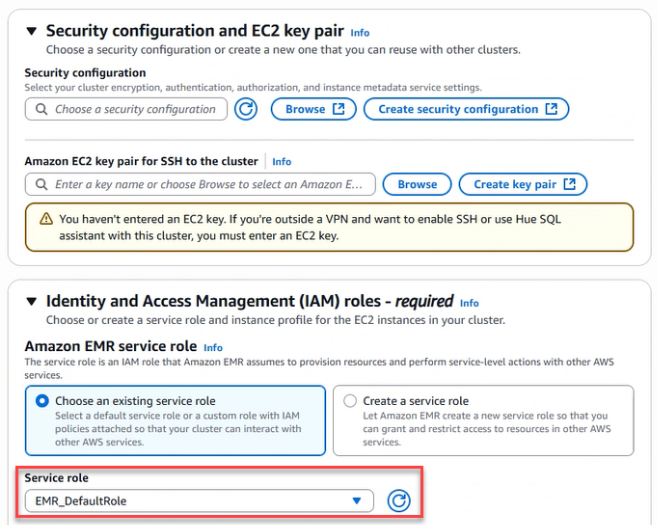Open Info link next to EC2 key pair

click(282, 161)
